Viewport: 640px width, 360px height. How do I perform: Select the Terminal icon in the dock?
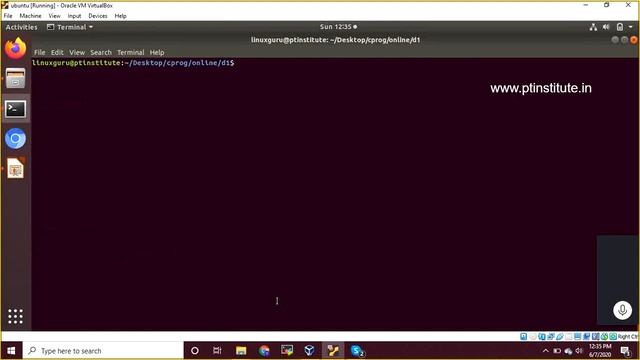point(16,109)
